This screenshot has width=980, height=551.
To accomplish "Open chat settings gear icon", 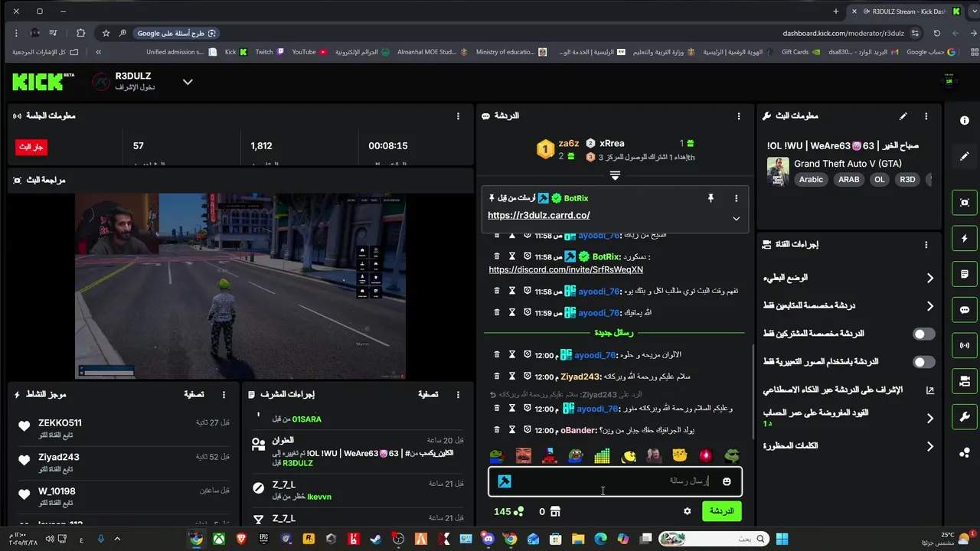I will (688, 511).
